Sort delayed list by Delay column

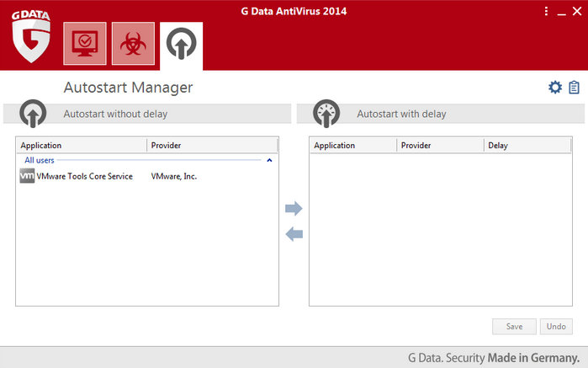click(x=527, y=146)
